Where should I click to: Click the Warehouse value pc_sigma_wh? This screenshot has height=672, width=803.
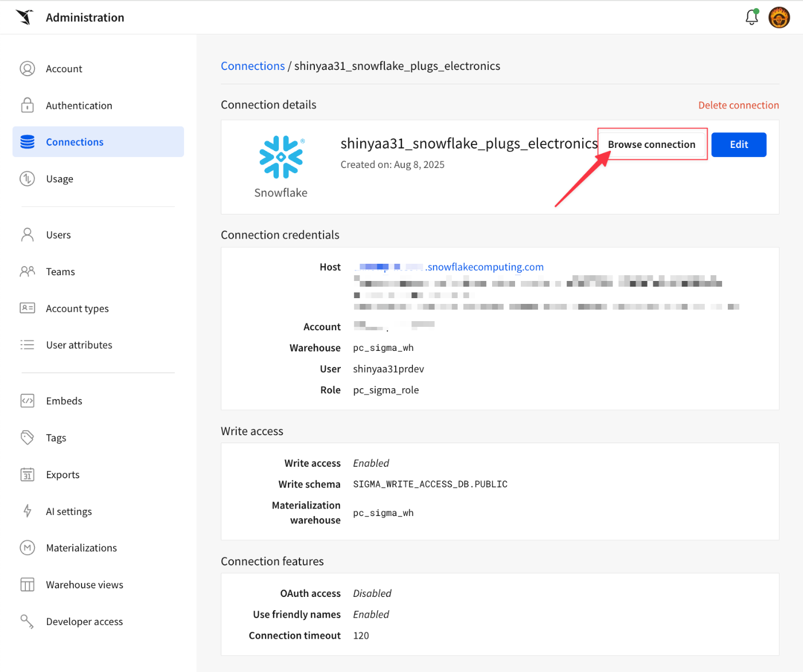(x=383, y=348)
